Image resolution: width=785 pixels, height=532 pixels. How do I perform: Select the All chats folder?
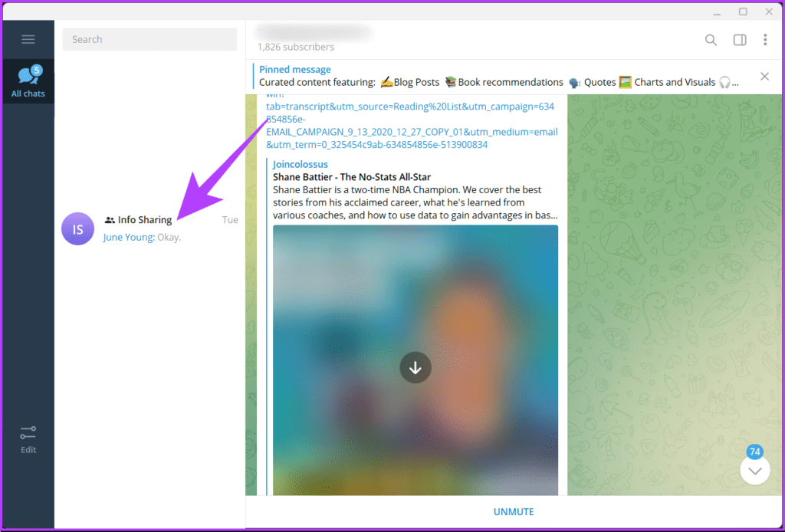coord(28,81)
